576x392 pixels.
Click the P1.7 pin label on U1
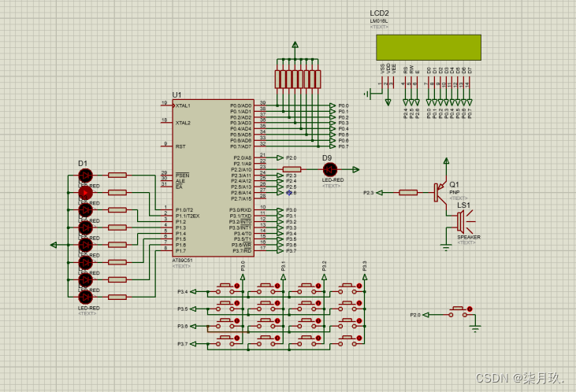pos(180,251)
